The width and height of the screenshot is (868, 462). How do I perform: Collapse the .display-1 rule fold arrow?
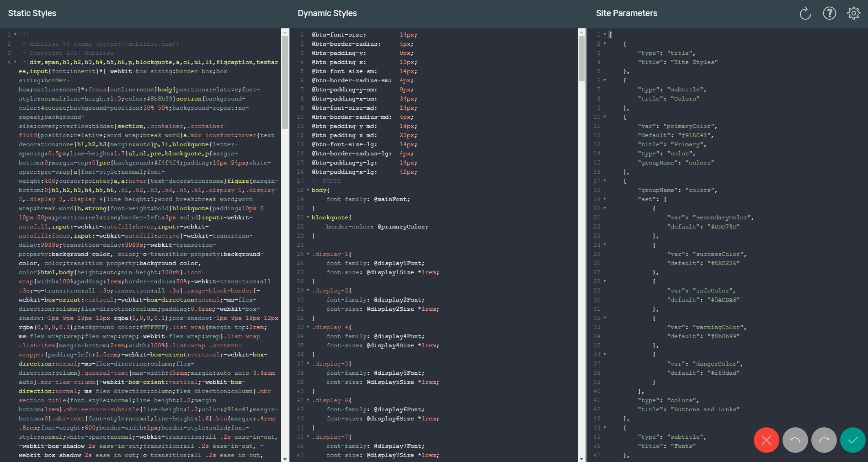pos(308,254)
